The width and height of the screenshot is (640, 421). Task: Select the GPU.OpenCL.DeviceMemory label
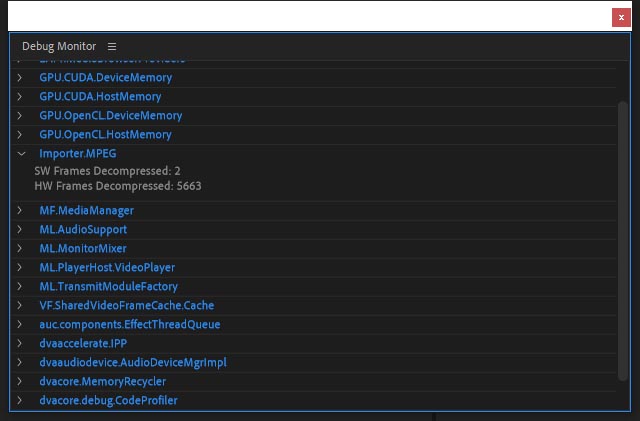[x=111, y=116]
